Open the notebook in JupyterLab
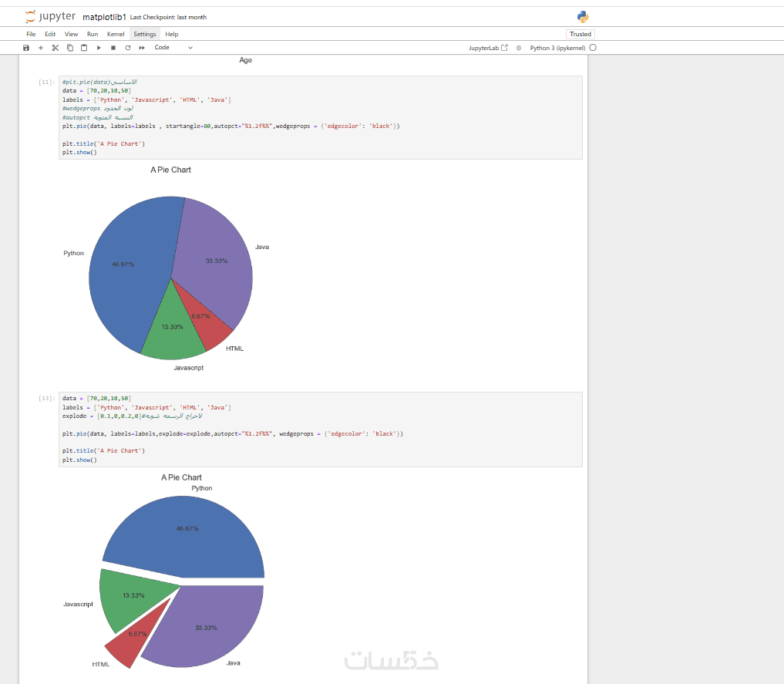784x684 pixels. click(x=488, y=48)
